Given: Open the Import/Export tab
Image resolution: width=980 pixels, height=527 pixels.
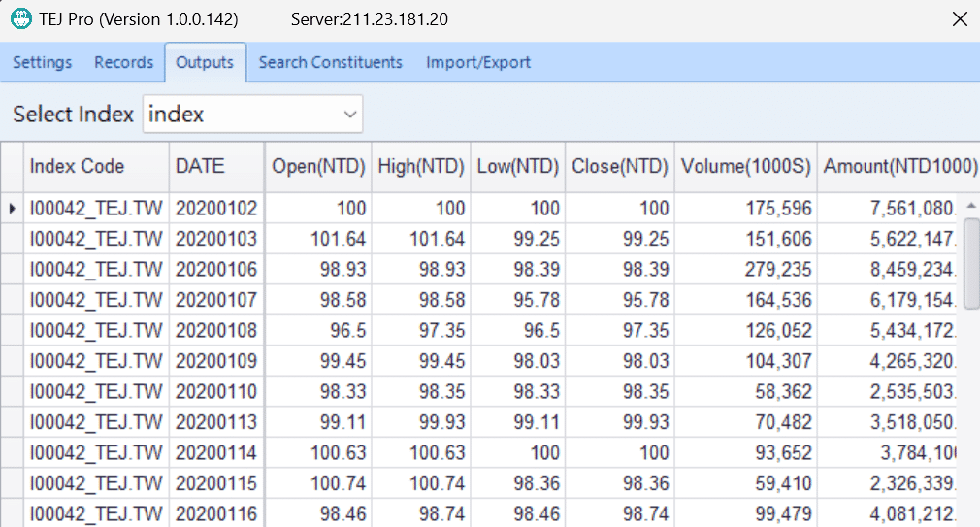Looking at the screenshot, I should (x=478, y=63).
